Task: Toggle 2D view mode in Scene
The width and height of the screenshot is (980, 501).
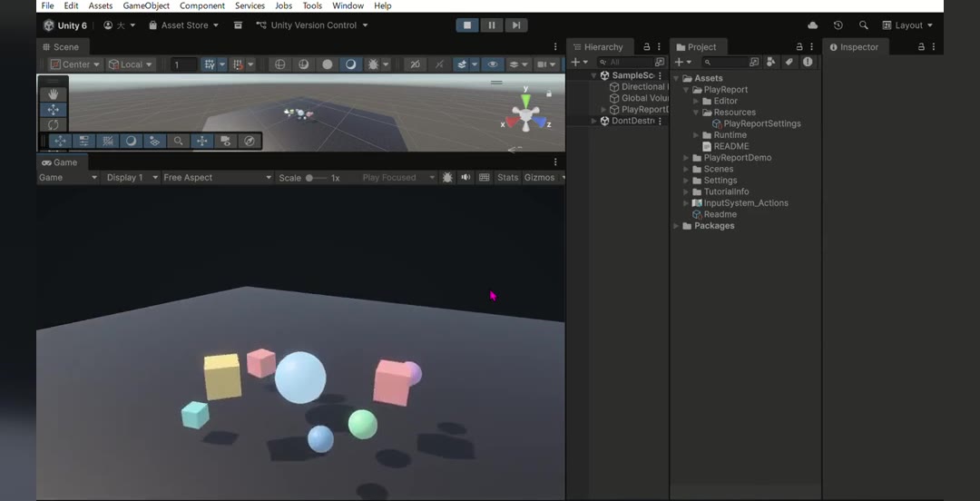Action: point(415,64)
